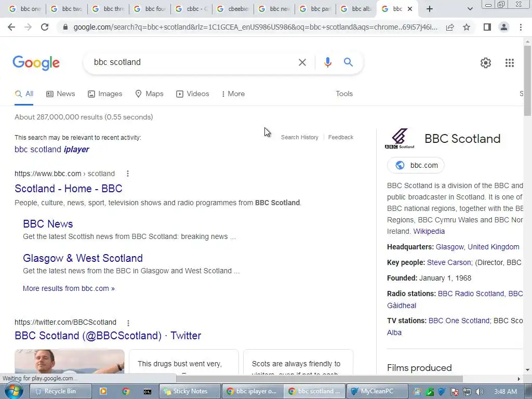
Task: Click the vertical scrollbar thumb
Action: point(527,81)
